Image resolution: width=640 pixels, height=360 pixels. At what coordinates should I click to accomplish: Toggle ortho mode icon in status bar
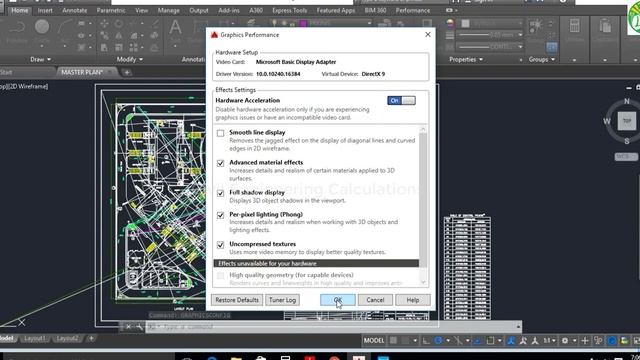426,340
